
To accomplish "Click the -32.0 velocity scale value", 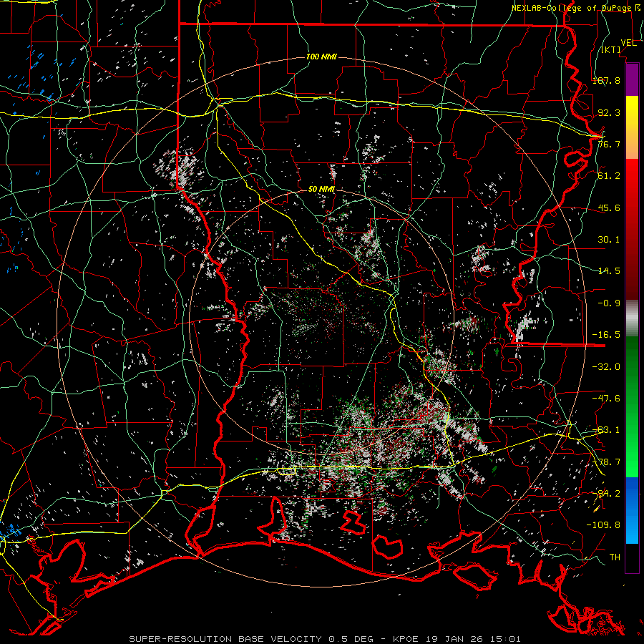I will point(606,367).
